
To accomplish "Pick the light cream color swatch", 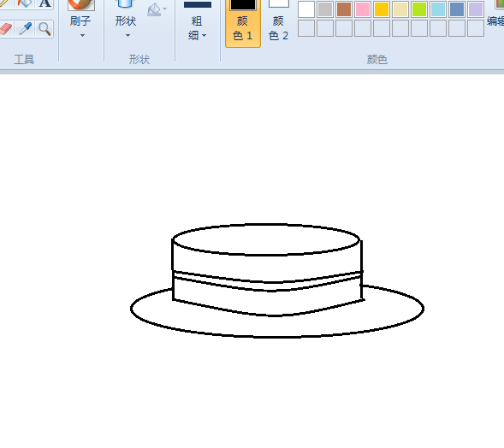I will (x=400, y=9).
